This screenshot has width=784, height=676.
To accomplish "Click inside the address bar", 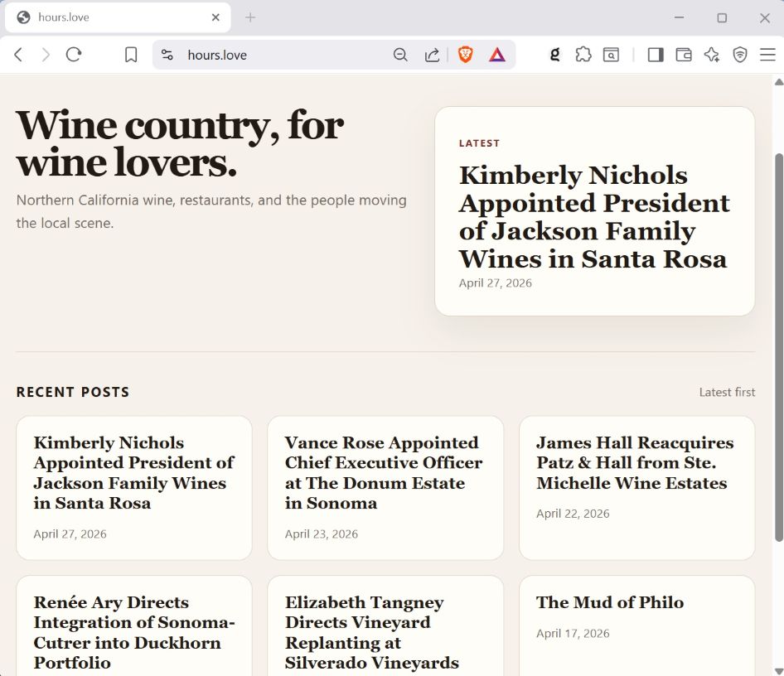I will 273,55.
